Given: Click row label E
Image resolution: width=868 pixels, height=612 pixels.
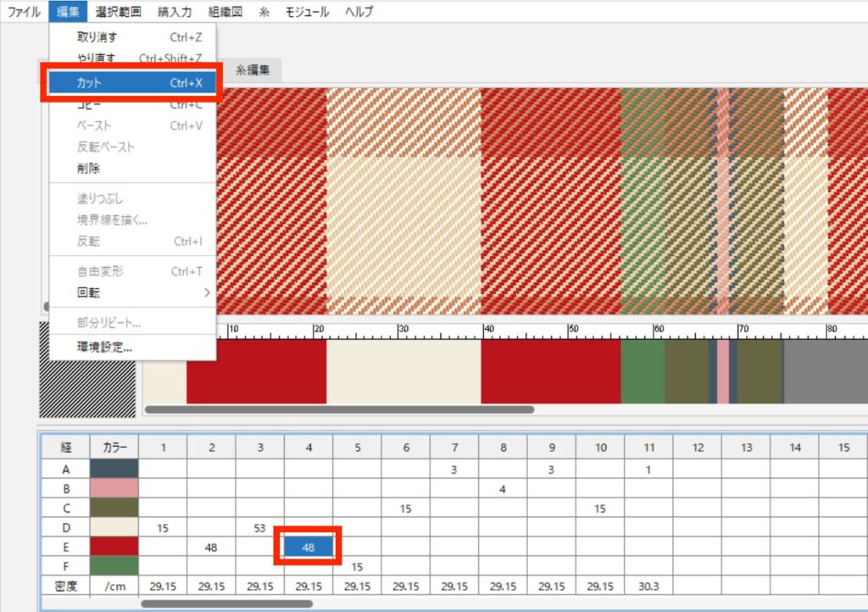Looking at the screenshot, I should click(x=66, y=547).
